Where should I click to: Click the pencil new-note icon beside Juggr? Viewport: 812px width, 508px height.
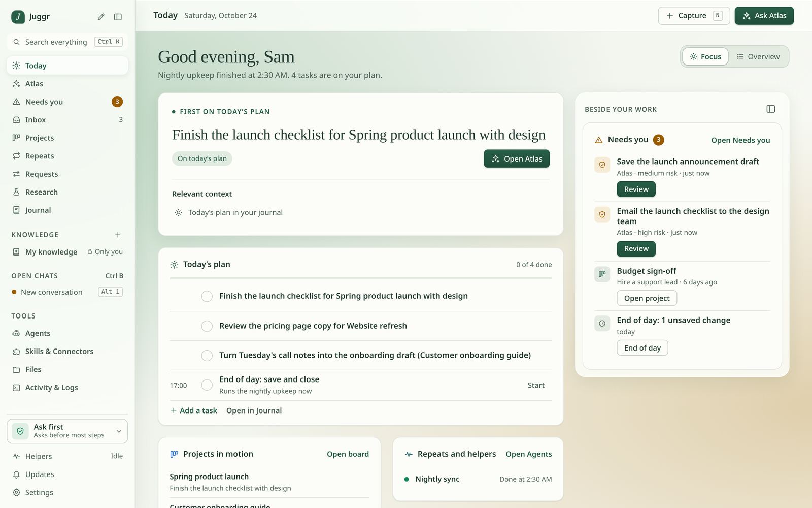[x=101, y=17]
